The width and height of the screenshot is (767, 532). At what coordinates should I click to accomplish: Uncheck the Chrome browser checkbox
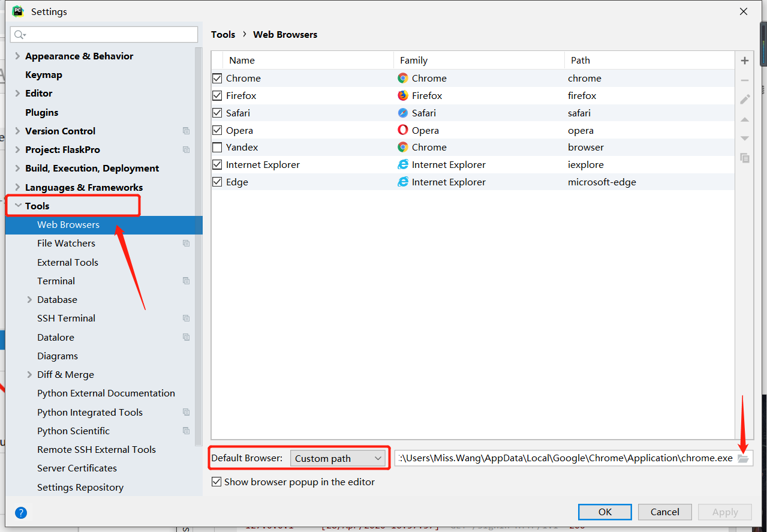pos(217,78)
